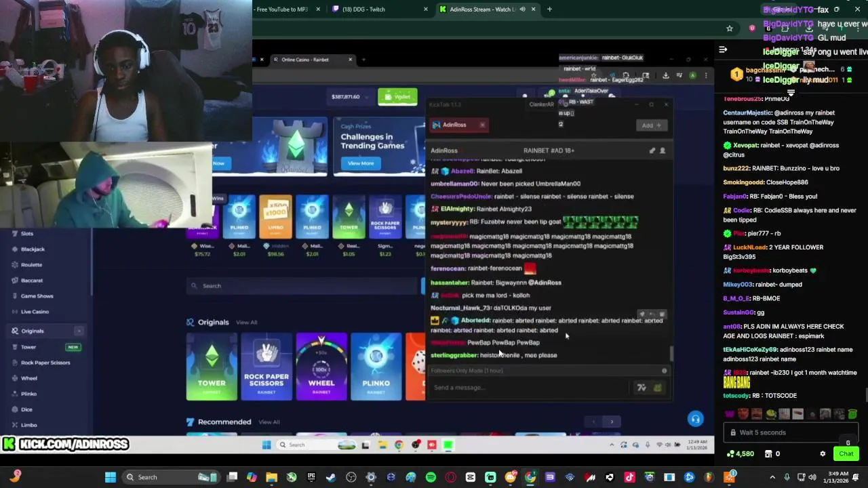Open the Opera browser taskbar icon

450,477
